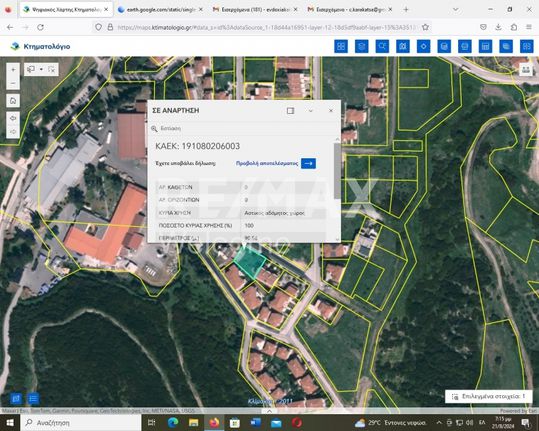Click the Αναζήτηση taskbar search box
This screenshot has width=539, height=431.
[x=81, y=422]
